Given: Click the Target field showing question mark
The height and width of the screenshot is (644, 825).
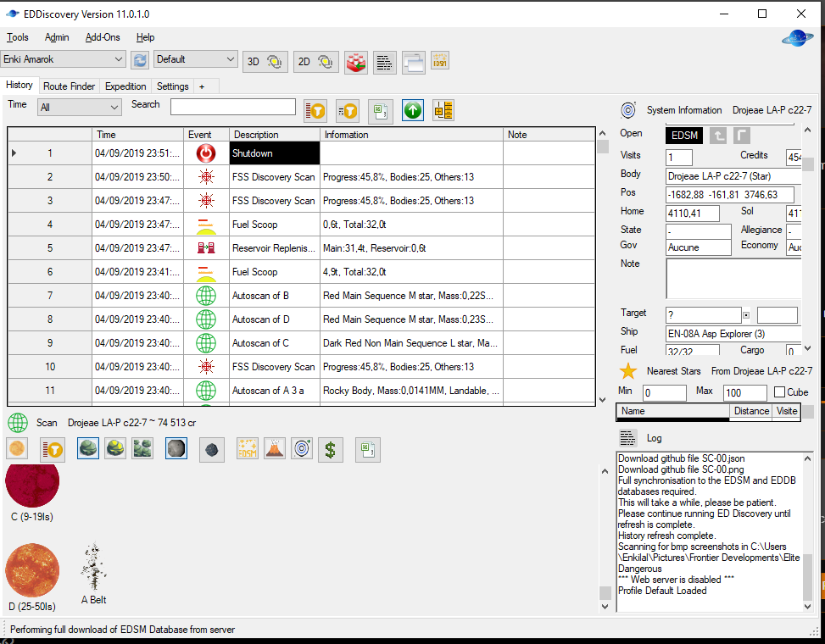Looking at the screenshot, I should tap(704, 315).
